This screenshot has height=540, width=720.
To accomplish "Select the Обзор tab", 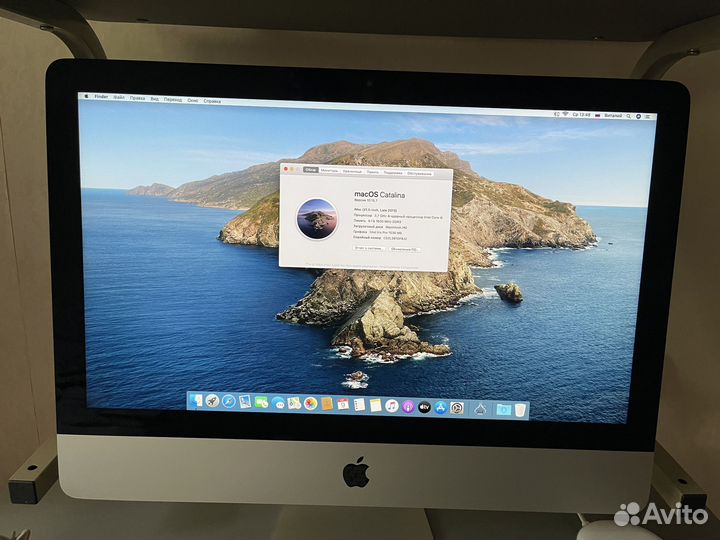I will click(311, 170).
